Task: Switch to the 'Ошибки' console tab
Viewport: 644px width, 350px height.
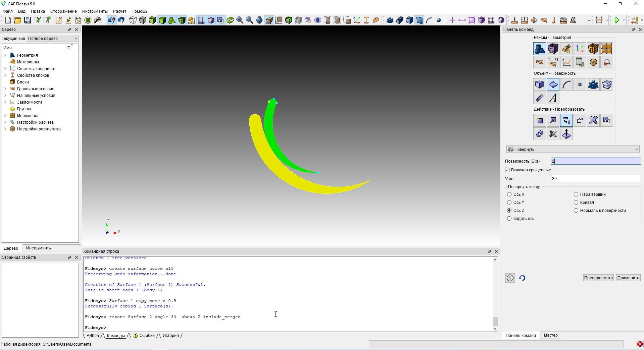Action: [x=144, y=336]
